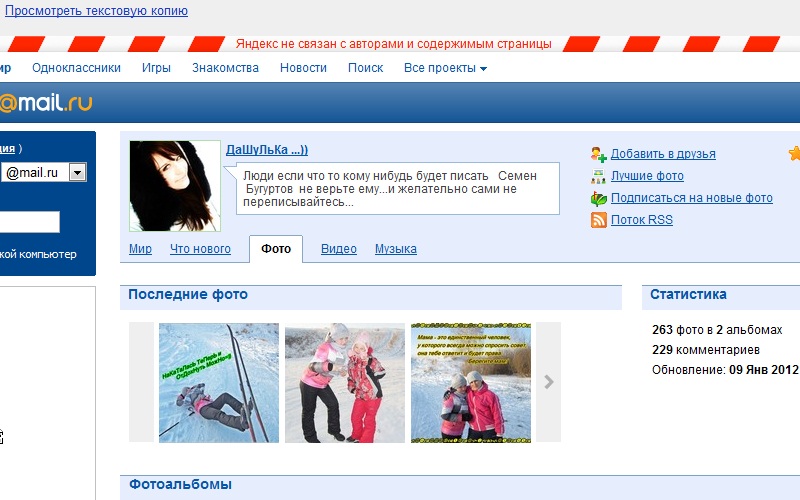This screenshot has width=800, height=500.
Task: Open Знакомства in top navigation
Action: click(x=225, y=68)
